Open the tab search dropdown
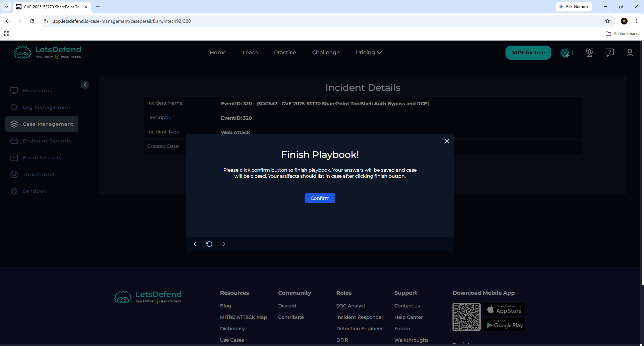The height and width of the screenshot is (346, 644). [6, 7]
